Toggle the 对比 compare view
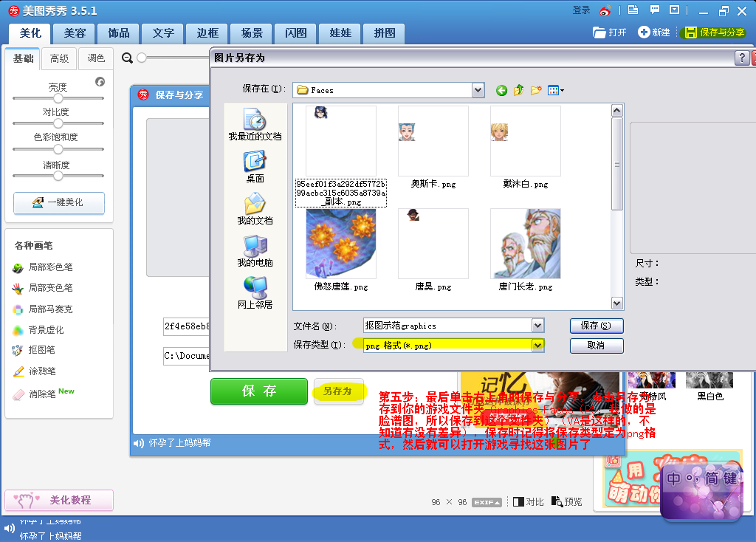Viewport: 756px width, 542px height. tap(528, 501)
